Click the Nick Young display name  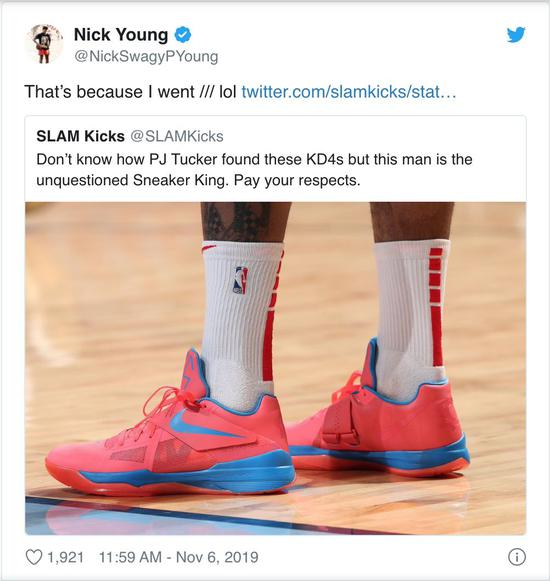[x=121, y=34]
